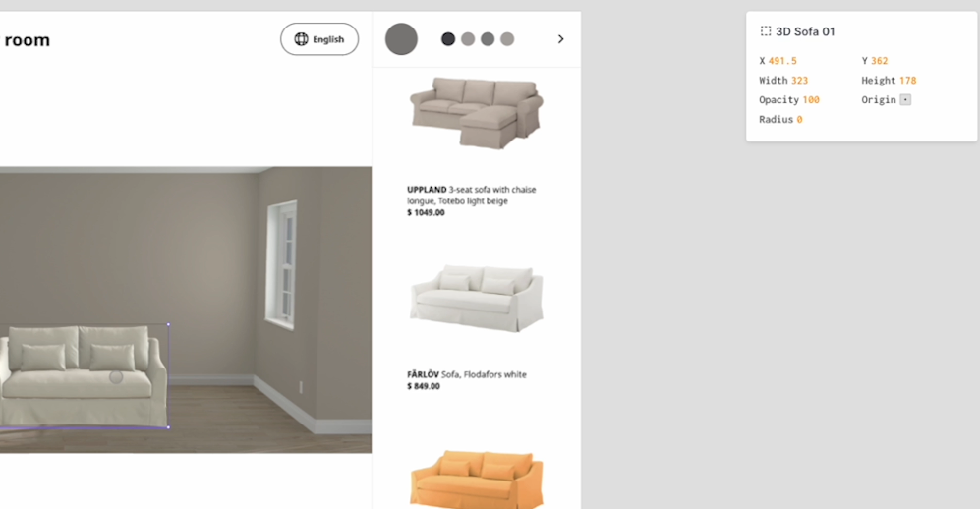The width and height of the screenshot is (980, 509).
Task: Click the globe icon in the English button
Action: coord(301,39)
